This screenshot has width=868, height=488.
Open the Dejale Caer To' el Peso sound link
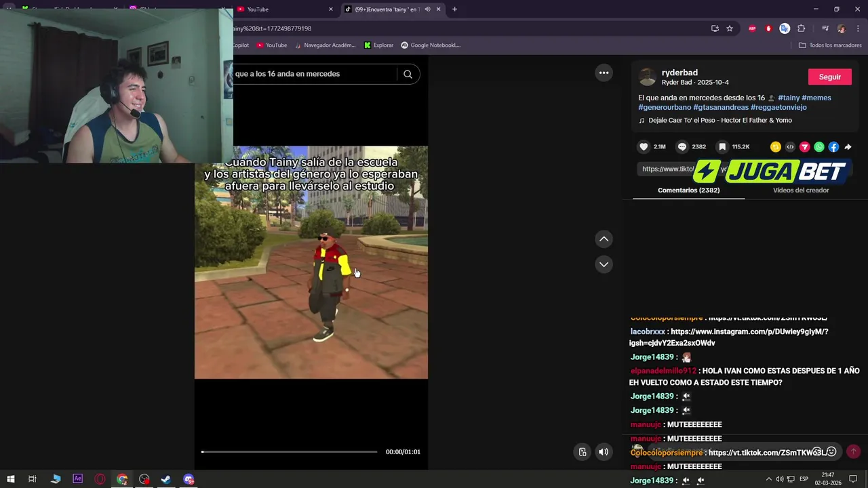(x=719, y=121)
